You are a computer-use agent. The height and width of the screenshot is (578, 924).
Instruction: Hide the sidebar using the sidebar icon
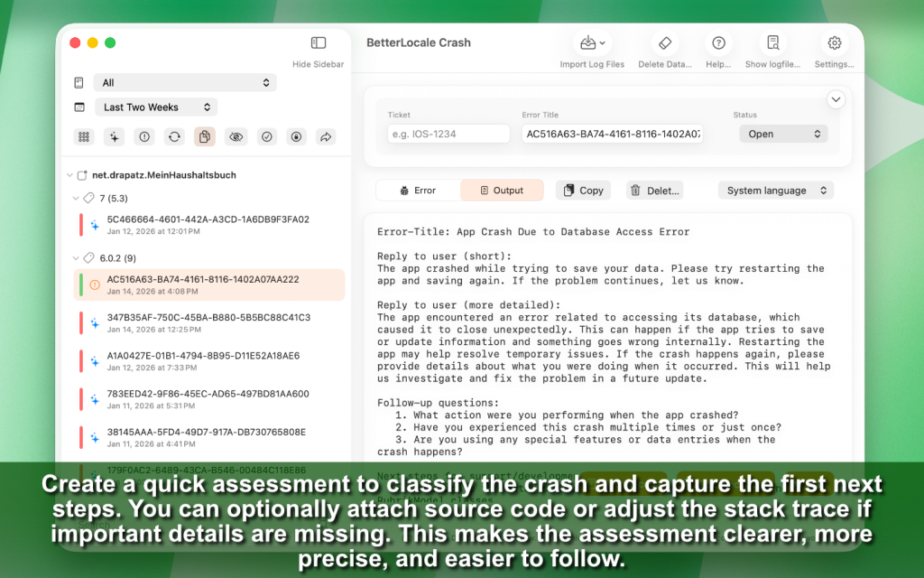(319, 43)
